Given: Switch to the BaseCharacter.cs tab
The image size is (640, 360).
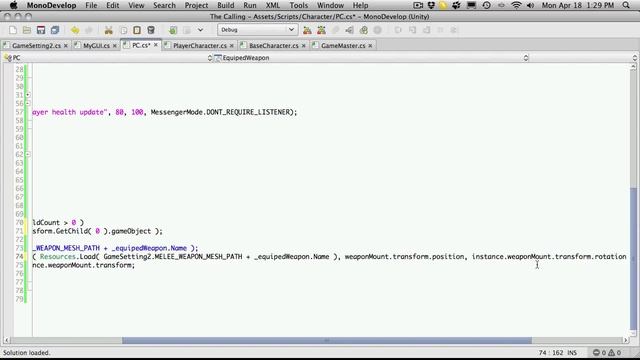Looking at the screenshot, I should click(273, 46).
